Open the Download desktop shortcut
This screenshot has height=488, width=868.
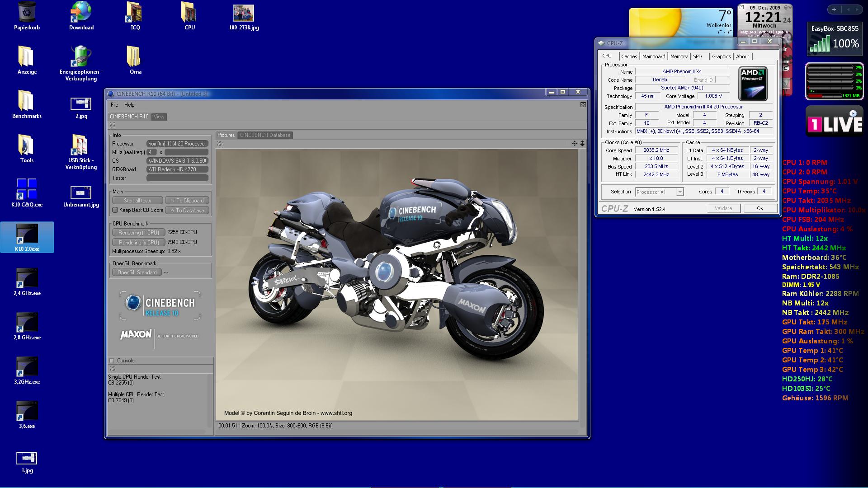(81, 16)
